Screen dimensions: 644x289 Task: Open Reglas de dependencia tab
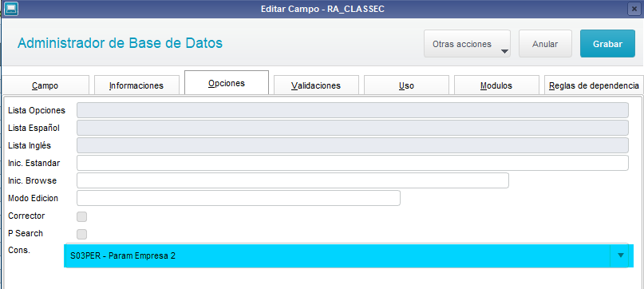click(x=594, y=85)
